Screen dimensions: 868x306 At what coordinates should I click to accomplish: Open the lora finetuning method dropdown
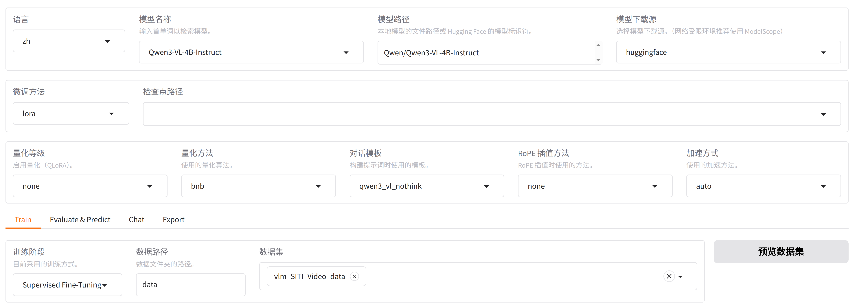point(71,113)
